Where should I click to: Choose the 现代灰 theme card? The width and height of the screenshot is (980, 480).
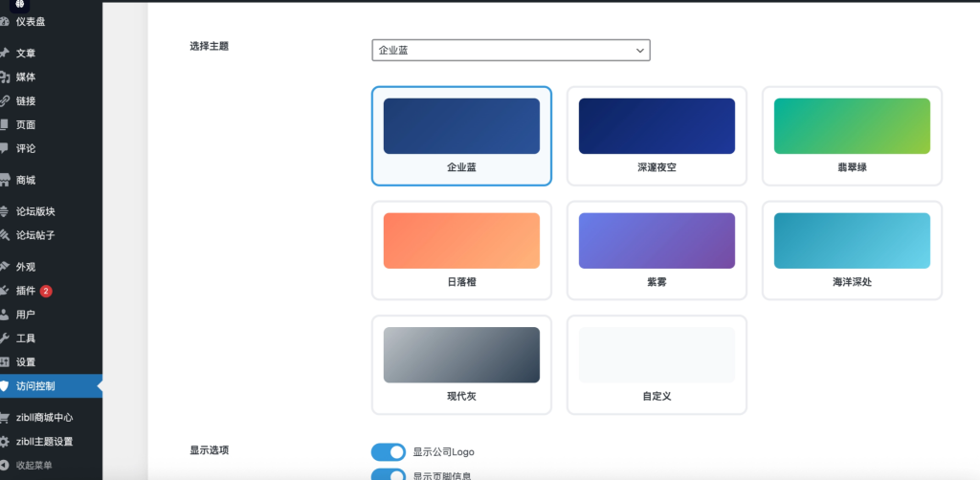(461, 364)
